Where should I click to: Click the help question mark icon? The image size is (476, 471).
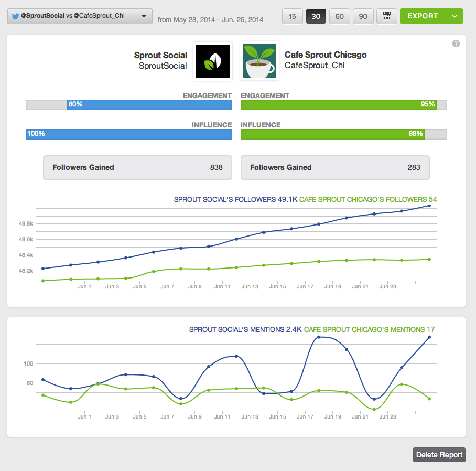(456, 44)
